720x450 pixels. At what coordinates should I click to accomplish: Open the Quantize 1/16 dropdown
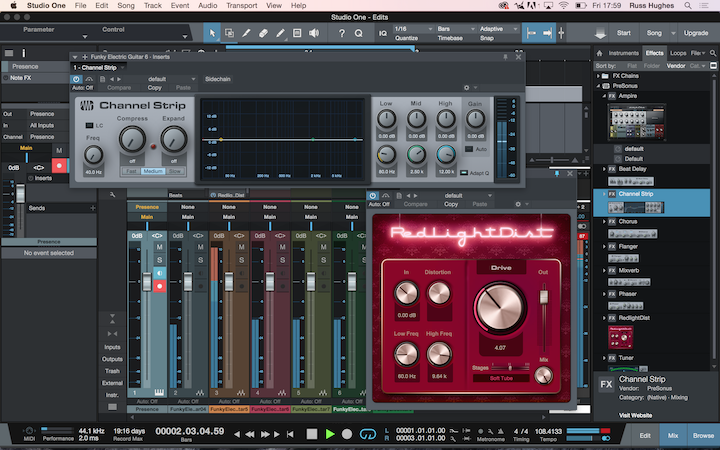point(413,28)
